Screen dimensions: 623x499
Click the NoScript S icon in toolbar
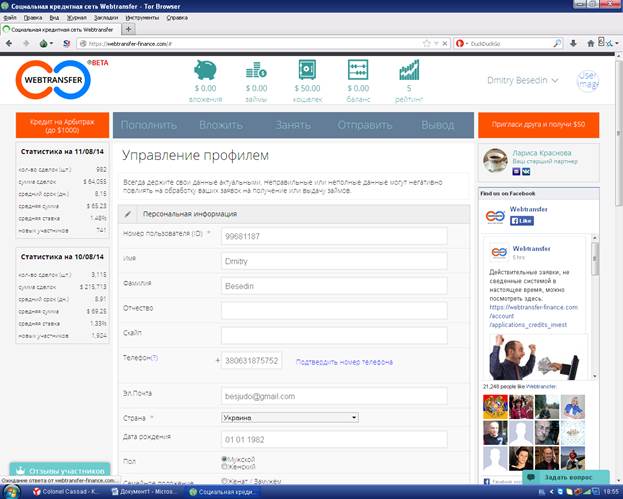point(66,43)
